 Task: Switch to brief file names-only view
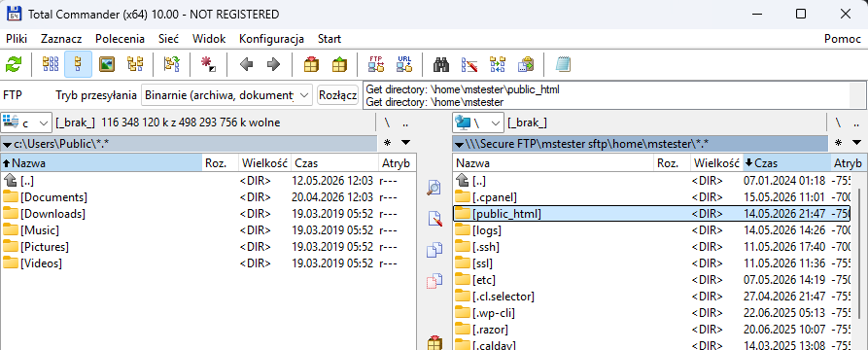tap(51, 64)
